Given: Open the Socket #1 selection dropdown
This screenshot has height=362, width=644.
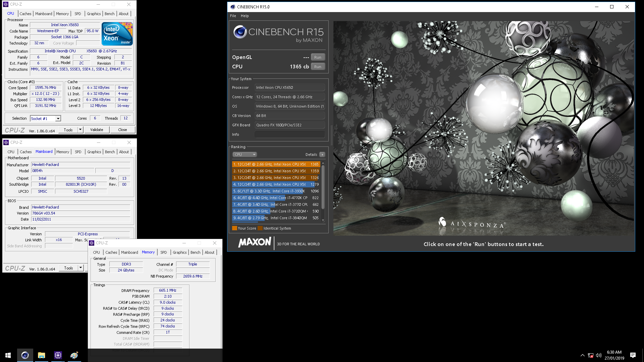Looking at the screenshot, I should [45, 118].
